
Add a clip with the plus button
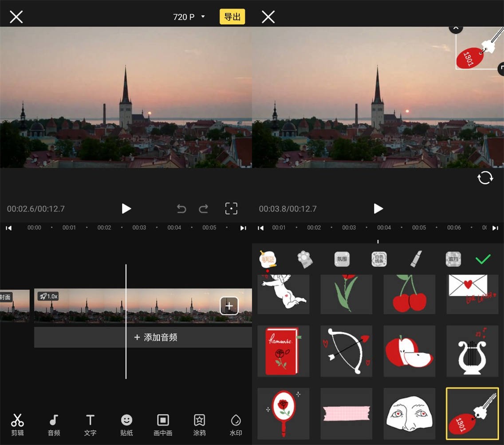[229, 306]
